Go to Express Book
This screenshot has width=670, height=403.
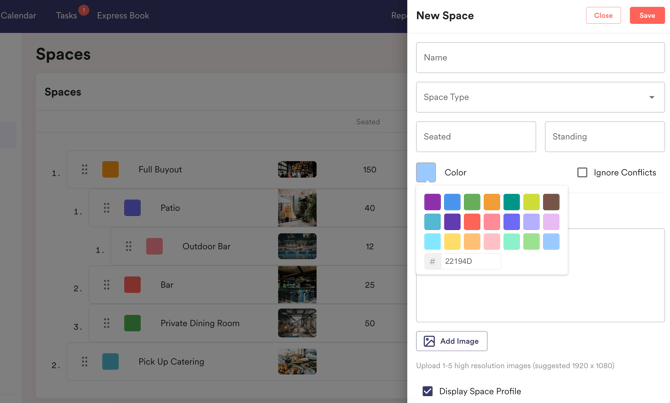pyautogui.click(x=123, y=16)
